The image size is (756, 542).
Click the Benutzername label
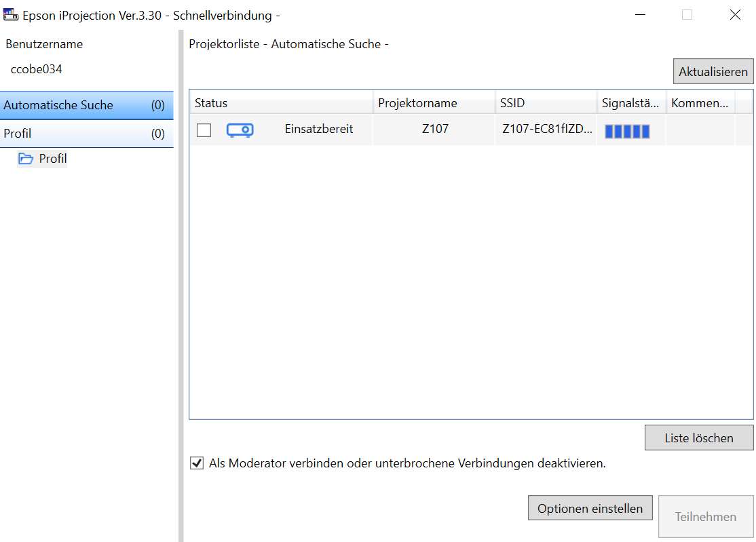tap(44, 44)
